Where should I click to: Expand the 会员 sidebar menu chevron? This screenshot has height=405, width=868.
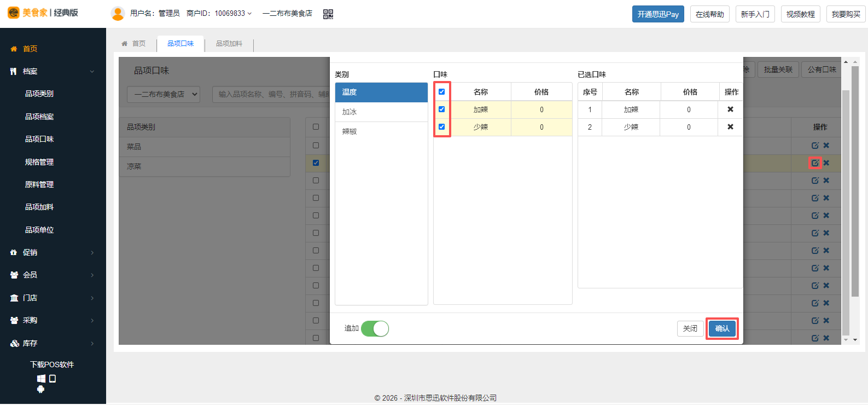(92, 275)
